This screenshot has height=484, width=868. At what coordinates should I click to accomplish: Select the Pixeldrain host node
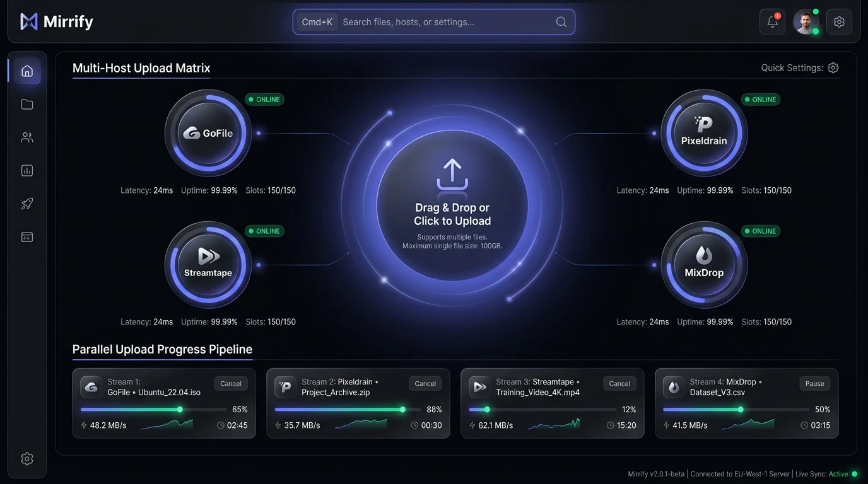tap(704, 133)
